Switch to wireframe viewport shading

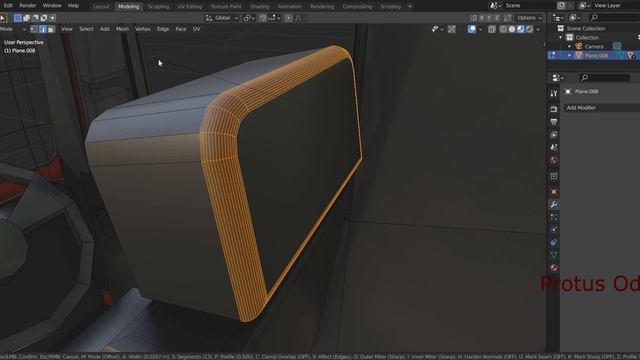(x=503, y=29)
